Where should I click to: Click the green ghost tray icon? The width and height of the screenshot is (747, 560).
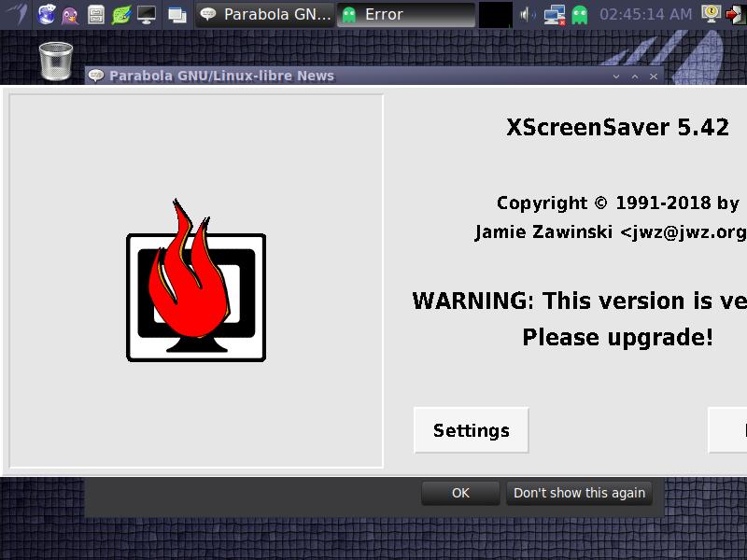(x=579, y=15)
